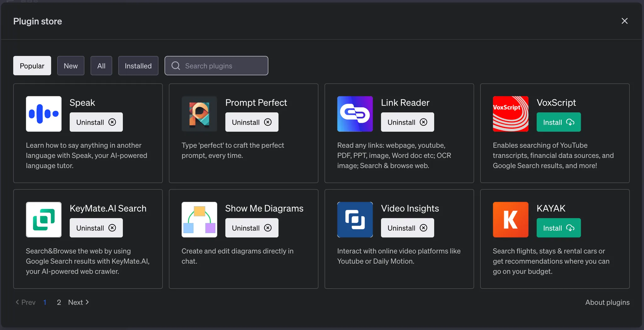This screenshot has width=644, height=330.
Task: Click the Prompt Perfect plugin logo
Action: [199, 114]
